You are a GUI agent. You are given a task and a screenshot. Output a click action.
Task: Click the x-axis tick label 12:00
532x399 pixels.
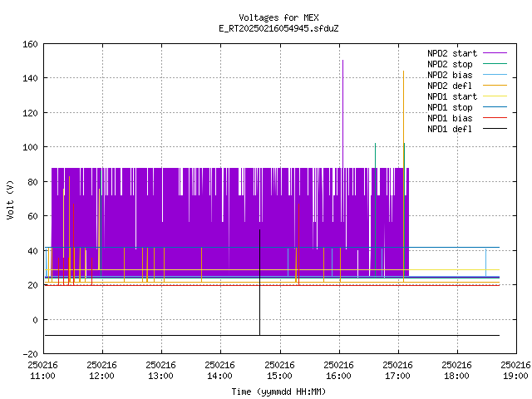[101, 376]
